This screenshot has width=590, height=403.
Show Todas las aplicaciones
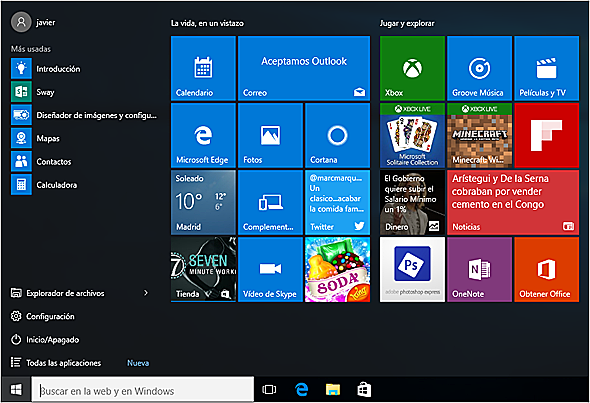56,363
